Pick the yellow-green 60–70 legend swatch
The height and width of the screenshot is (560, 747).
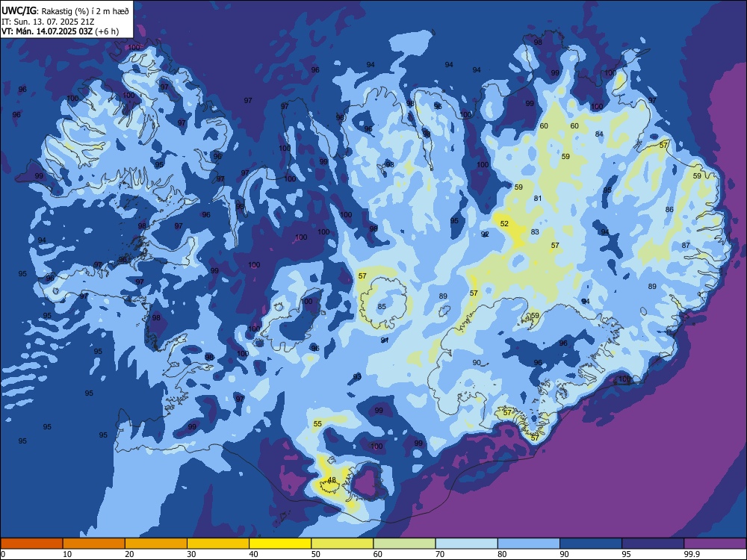coord(404,544)
